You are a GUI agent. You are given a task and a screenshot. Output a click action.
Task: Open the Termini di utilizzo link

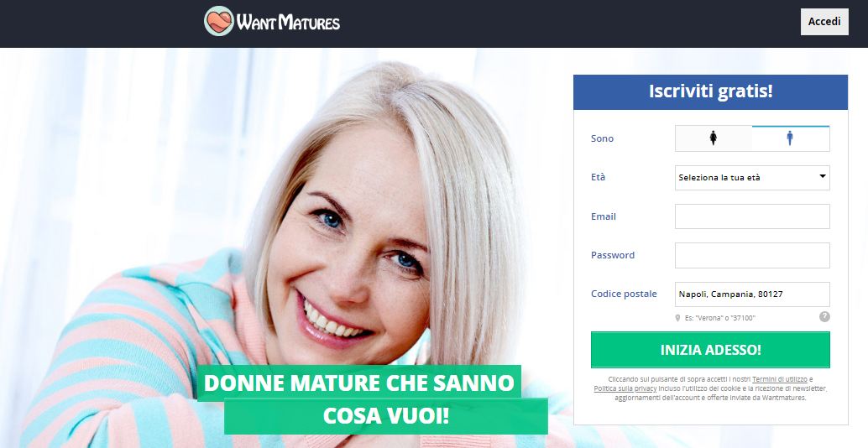tap(779, 379)
